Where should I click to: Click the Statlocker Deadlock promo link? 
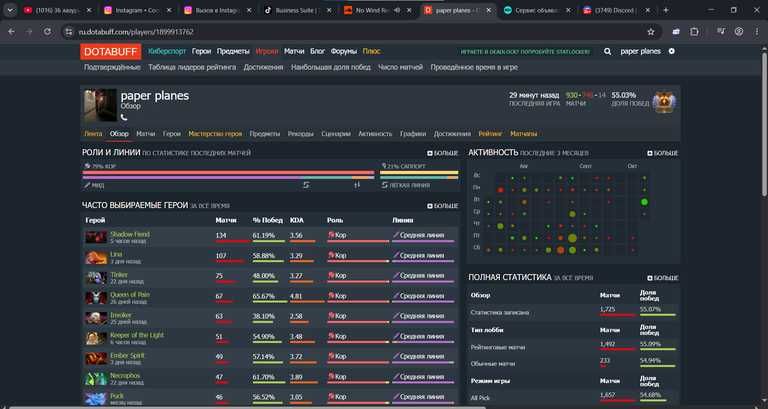click(525, 51)
